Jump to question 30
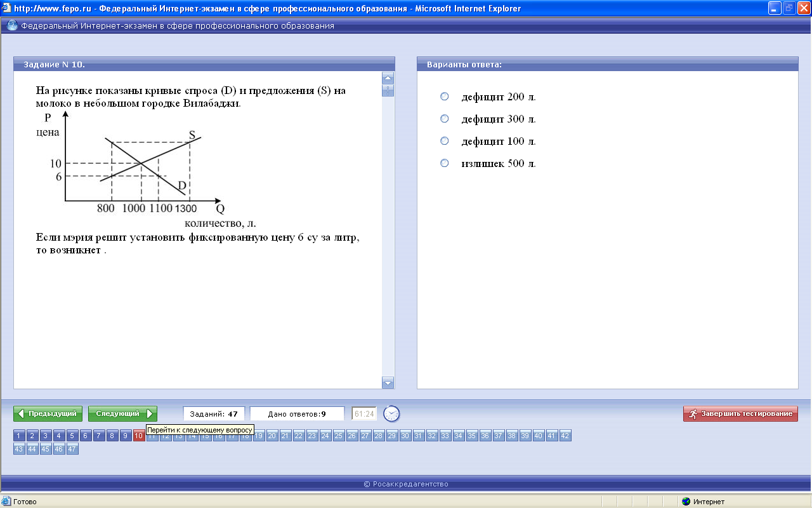812x508 pixels. pos(405,436)
